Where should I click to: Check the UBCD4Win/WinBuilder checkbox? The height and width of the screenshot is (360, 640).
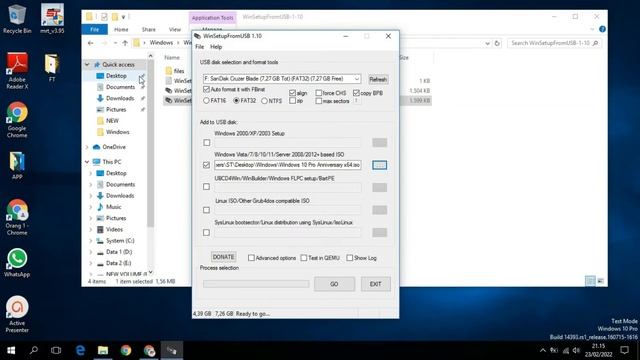207,187
